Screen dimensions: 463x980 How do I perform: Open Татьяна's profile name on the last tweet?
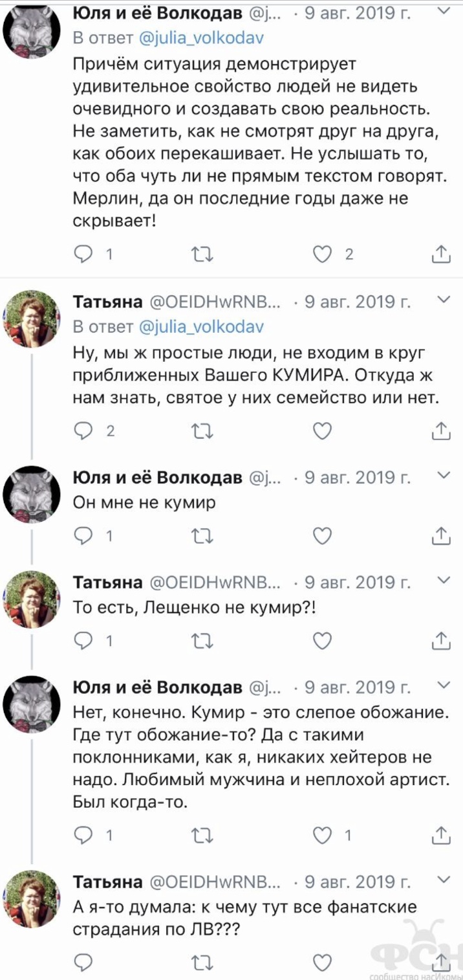point(108,882)
